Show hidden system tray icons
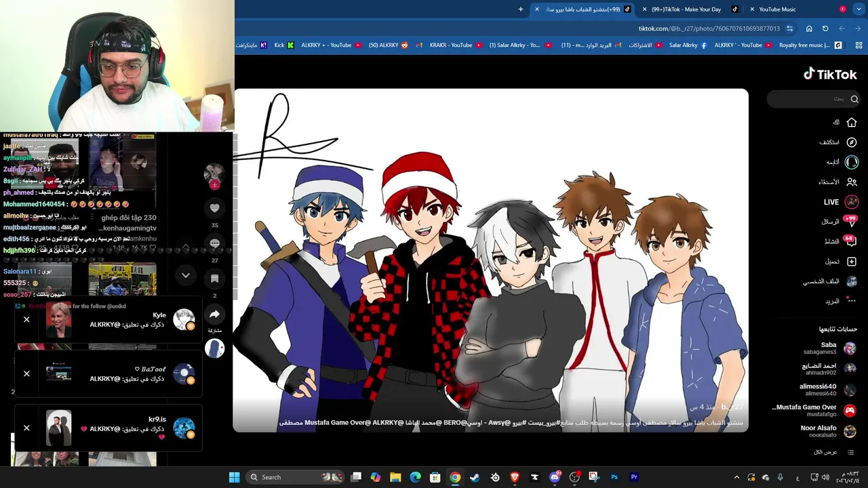Image resolution: width=868 pixels, height=488 pixels. click(x=737, y=477)
